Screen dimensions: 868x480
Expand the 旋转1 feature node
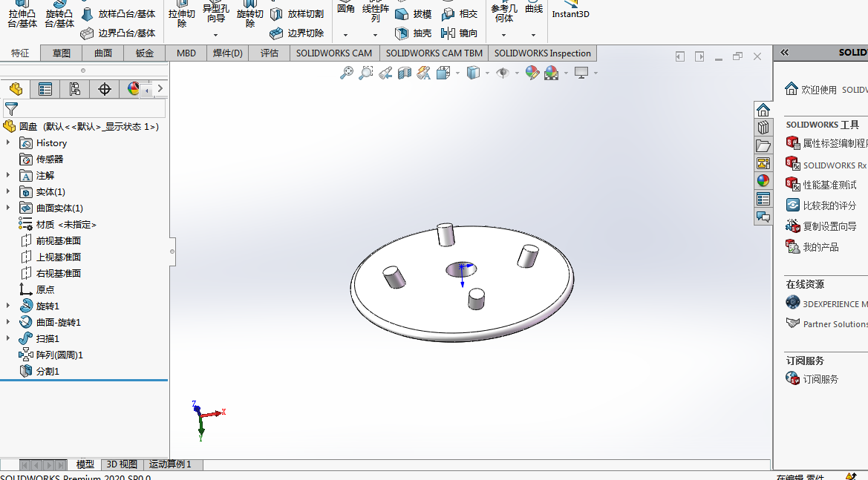tap(7, 306)
